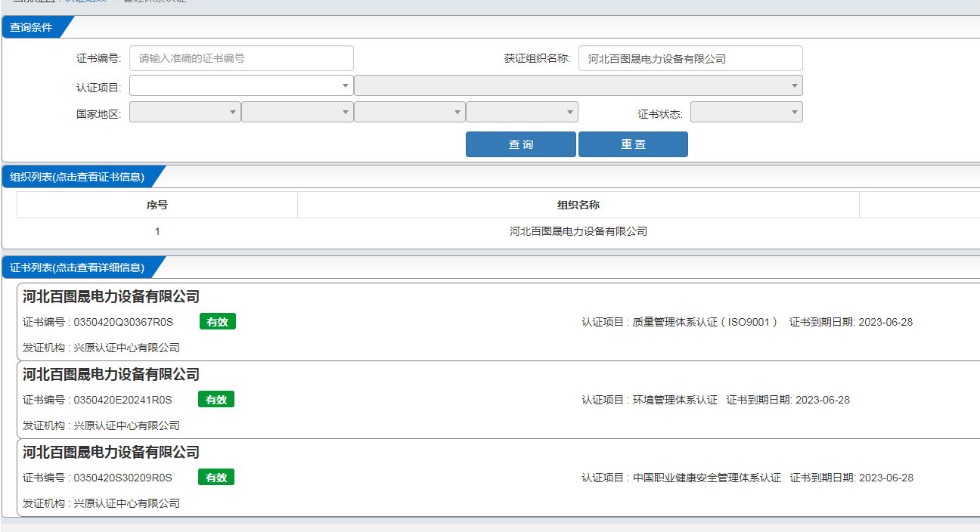Click 发证机构 text under certificate 0350420S30209R0S

point(101,503)
